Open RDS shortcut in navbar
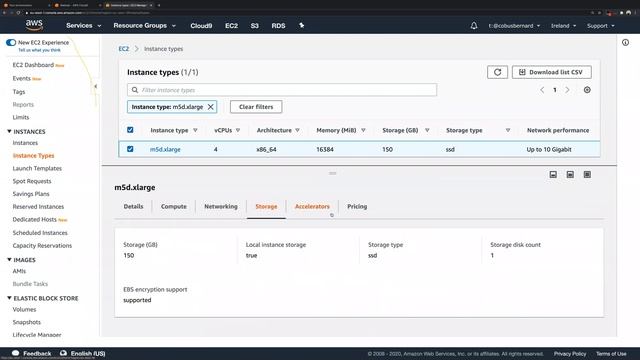The height and width of the screenshot is (360, 640). pyautogui.click(x=278, y=25)
